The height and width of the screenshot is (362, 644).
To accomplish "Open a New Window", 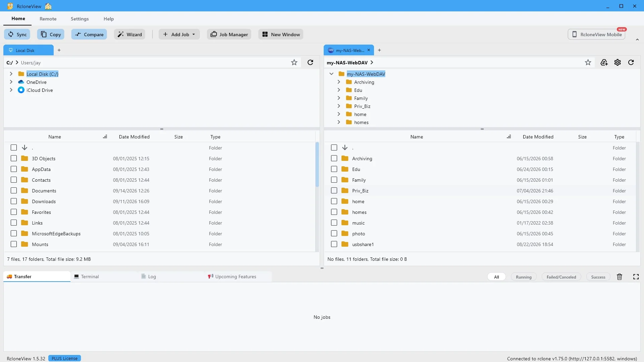I will (x=281, y=34).
